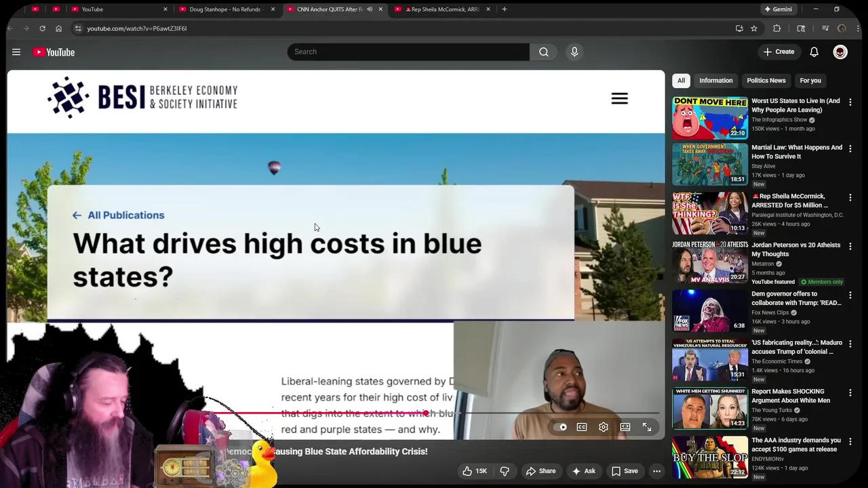Open the YouTube hamburger guide menu

[x=16, y=52]
